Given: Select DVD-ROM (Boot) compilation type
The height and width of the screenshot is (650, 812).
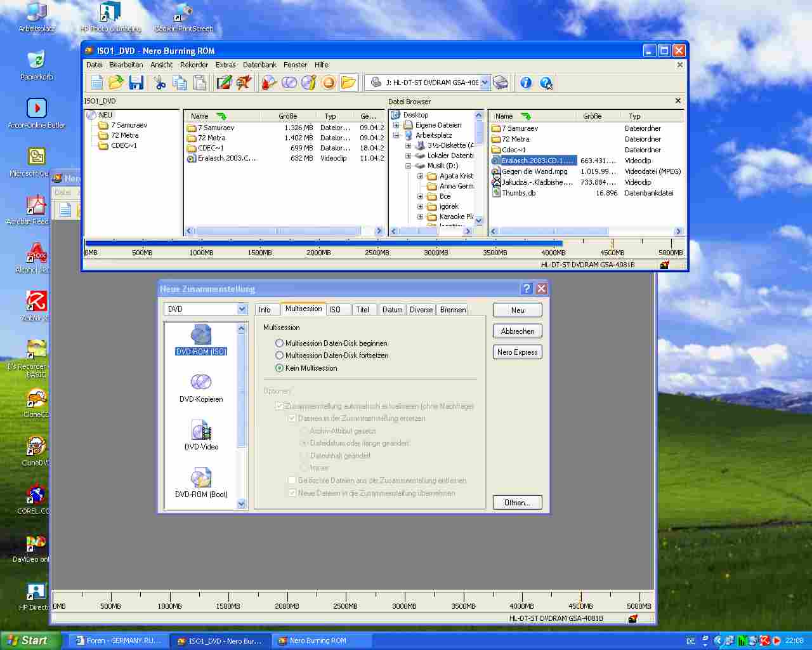Looking at the screenshot, I should [x=201, y=483].
